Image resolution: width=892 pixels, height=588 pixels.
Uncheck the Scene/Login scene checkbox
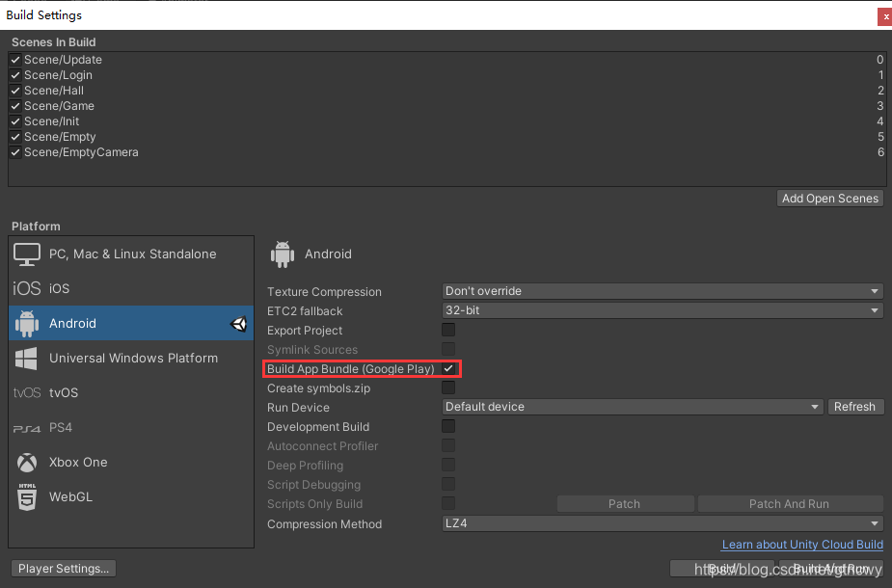pos(15,75)
